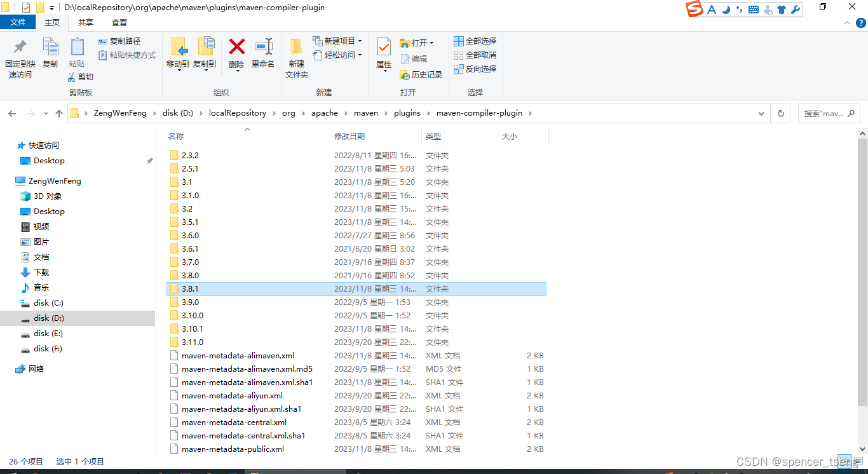Screen dimensions: 868x474
Task: Open the Sogou soft keyboard icon
Action: (x=754, y=10)
